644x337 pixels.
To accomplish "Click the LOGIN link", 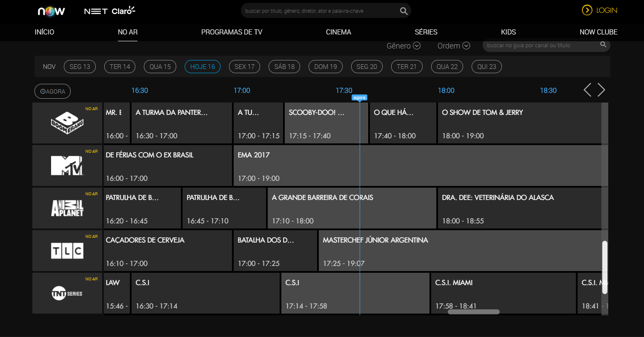I will [600, 10].
